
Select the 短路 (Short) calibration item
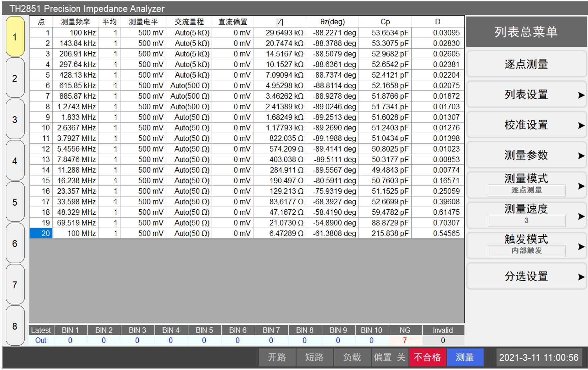click(314, 357)
